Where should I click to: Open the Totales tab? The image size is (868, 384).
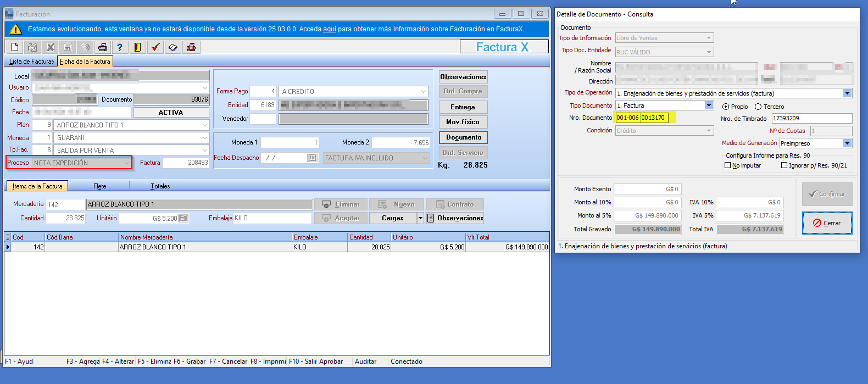point(160,186)
